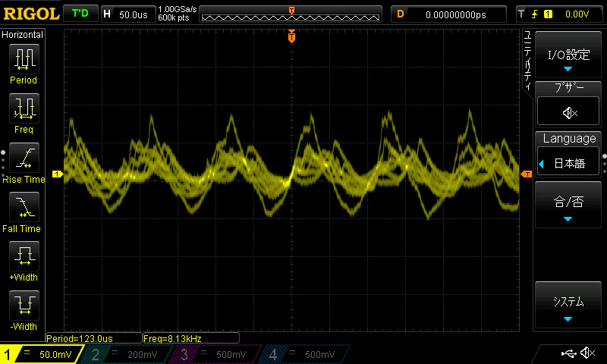
Task: Toggle the buzzer mute speaker icon
Action: coord(568,112)
